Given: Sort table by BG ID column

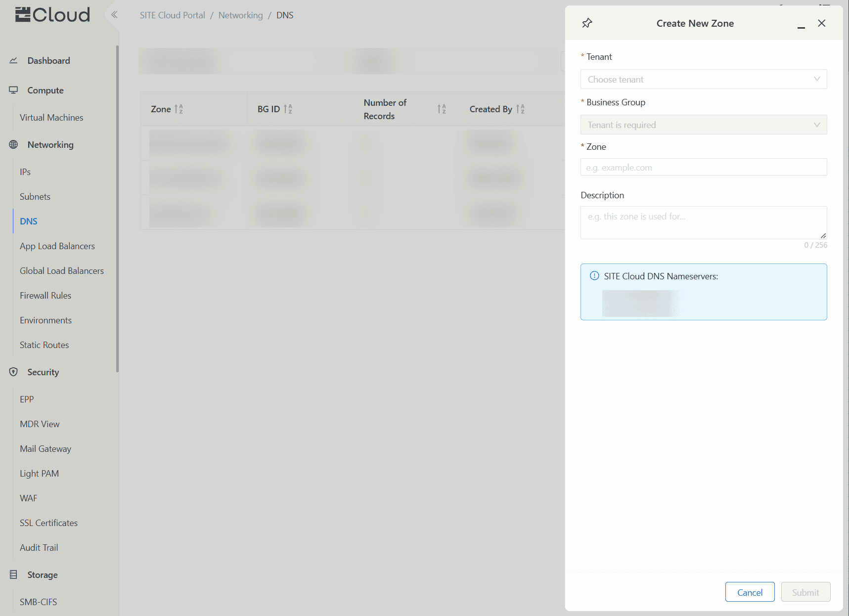Looking at the screenshot, I should (288, 109).
